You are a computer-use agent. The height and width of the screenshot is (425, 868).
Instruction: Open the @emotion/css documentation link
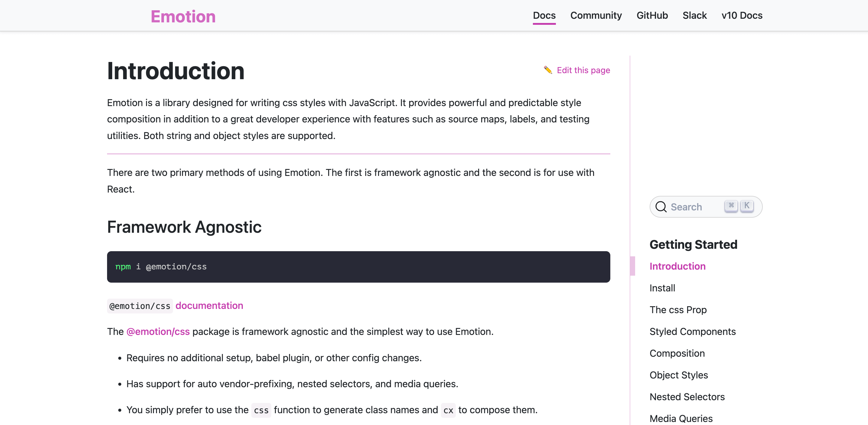(x=209, y=305)
